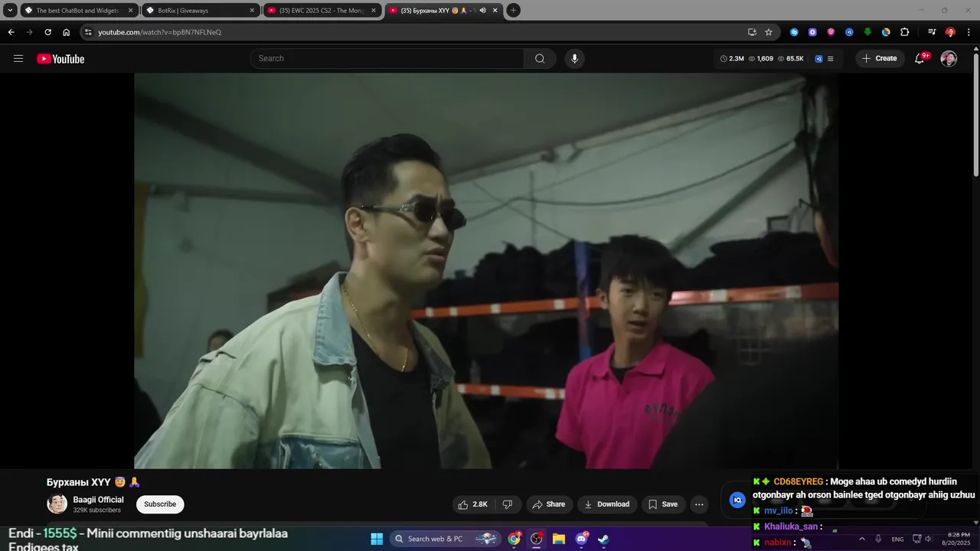Image resolution: width=980 pixels, height=551 pixels.
Task: Open the purple gear extension
Action: coord(812,32)
